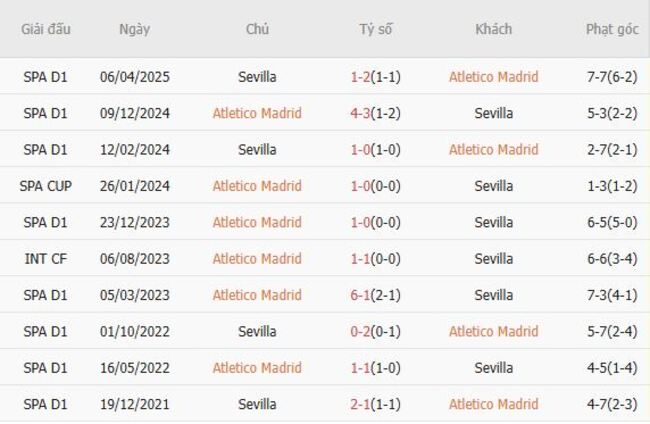Open the 2-1 score from 19/12/2021
This screenshot has height=424, width=650.
pyautogui.click(x=361, y=404)
